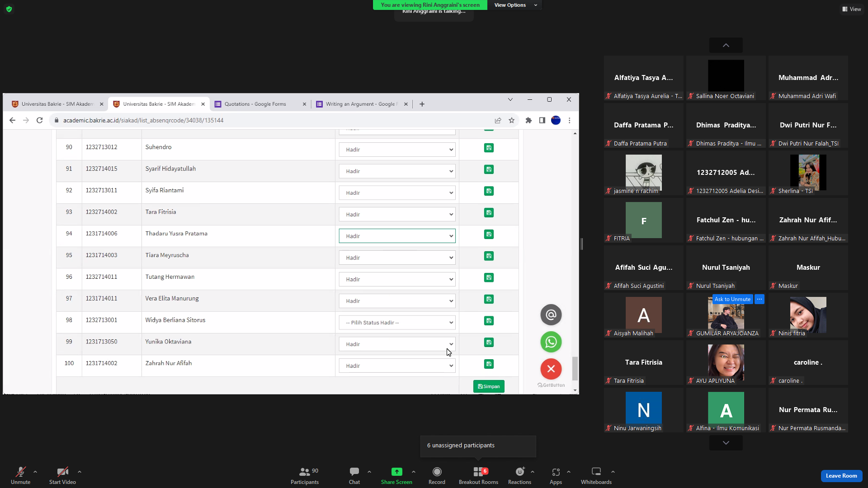The image size is (868, 488).
Task: Start Video in Zoom
Action: pos(62,475)
